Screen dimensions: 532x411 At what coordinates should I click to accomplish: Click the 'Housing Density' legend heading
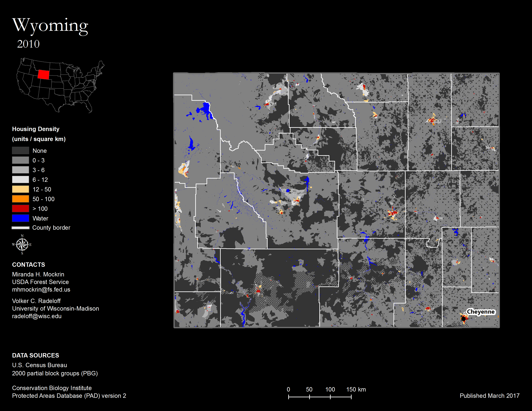tap(36, 129)
